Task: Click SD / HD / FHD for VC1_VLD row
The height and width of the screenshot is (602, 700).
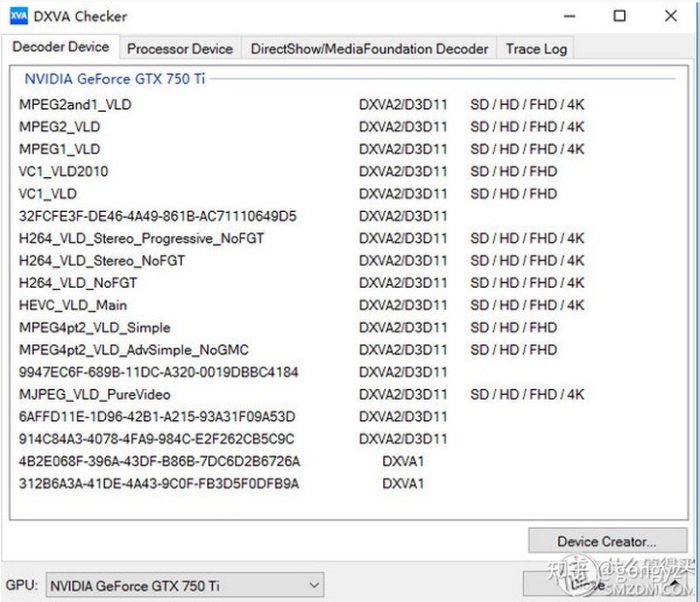Action: pyautogui.click(x=513, y=194)
